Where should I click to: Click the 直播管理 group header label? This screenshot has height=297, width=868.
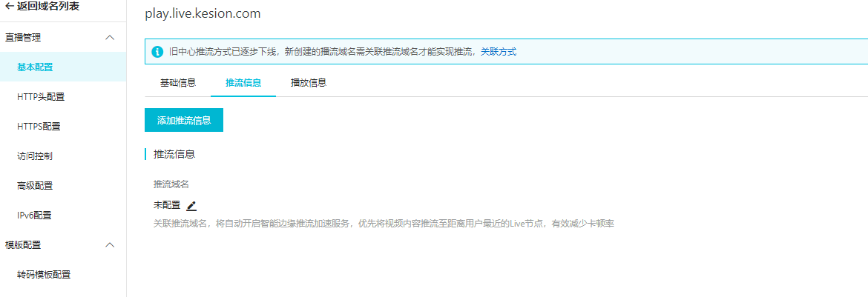point(23,38)
